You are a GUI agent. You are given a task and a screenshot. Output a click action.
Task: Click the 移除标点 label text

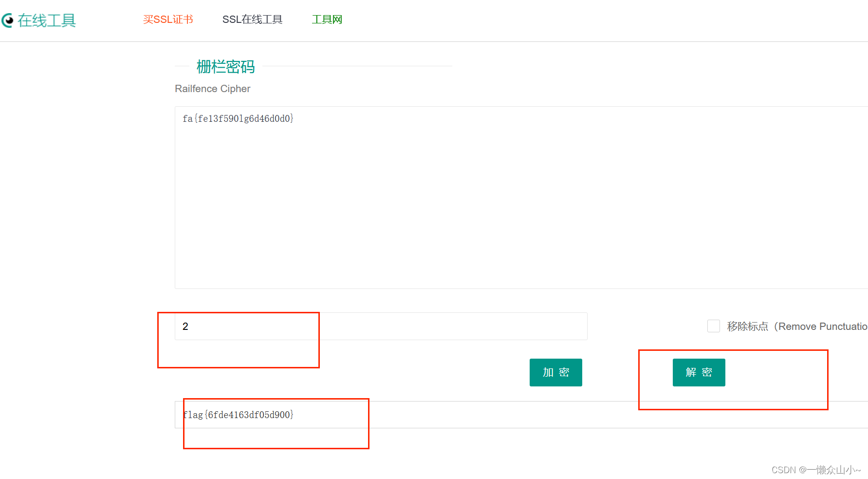click(797, 326)
